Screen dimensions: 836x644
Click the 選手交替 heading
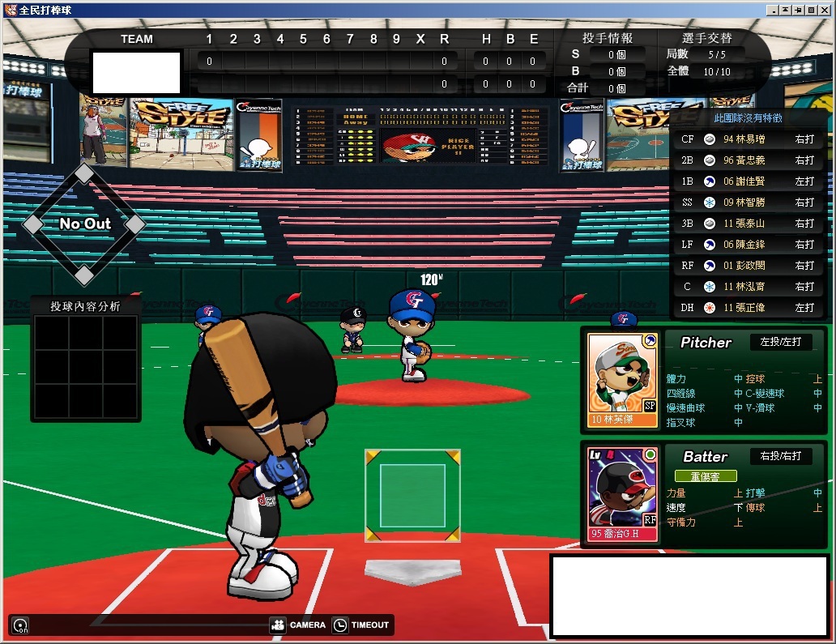point(707,38)
